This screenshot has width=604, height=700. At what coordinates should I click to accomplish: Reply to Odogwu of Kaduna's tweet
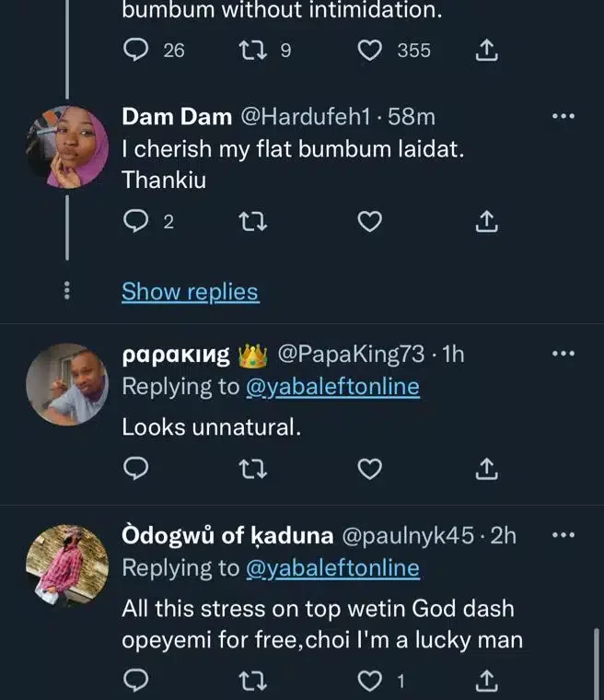(136, 681)
